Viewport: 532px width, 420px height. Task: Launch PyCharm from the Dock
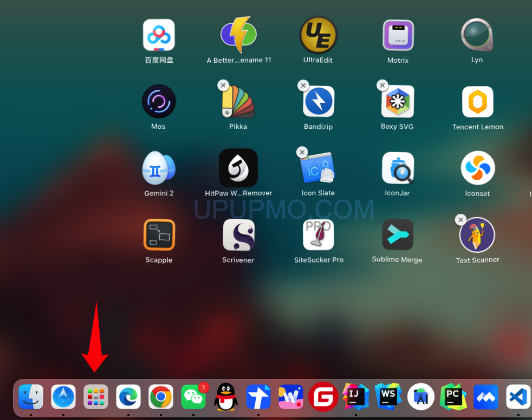click(x=453, y=397)
